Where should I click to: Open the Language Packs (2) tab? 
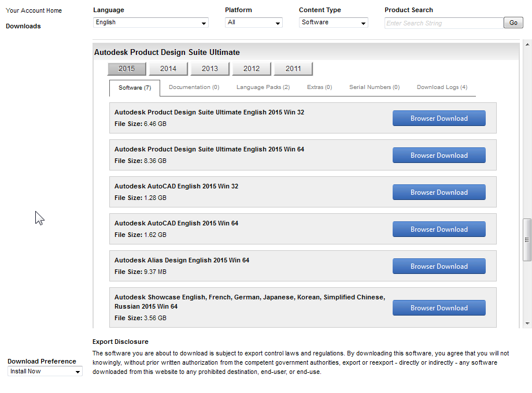pyautogui.click(x=263, y=87)
